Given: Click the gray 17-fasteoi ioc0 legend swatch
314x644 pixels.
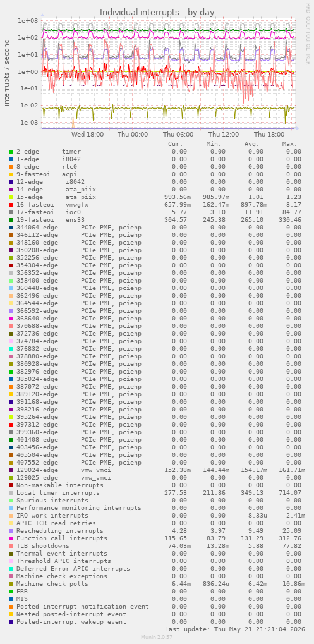Looking at the screenshot, I should click(11, 212).
